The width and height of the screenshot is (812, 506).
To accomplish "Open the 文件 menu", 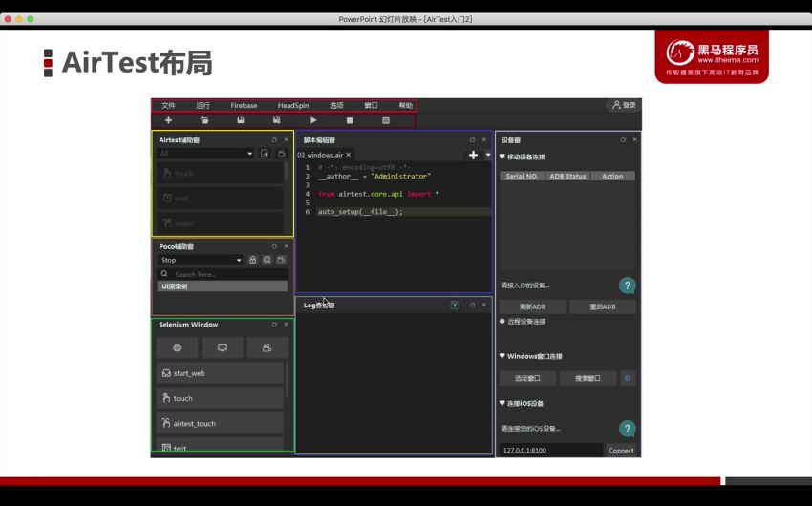I will [168, 106].
